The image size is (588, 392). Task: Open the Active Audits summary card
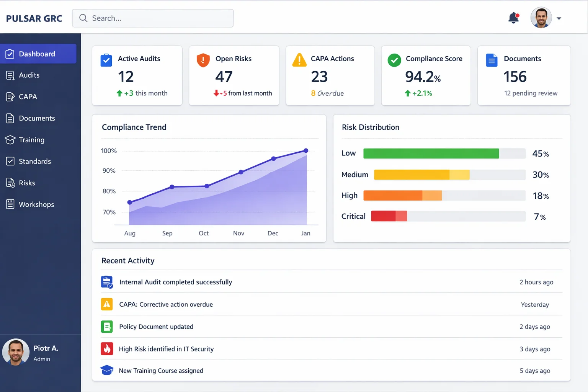137,75
